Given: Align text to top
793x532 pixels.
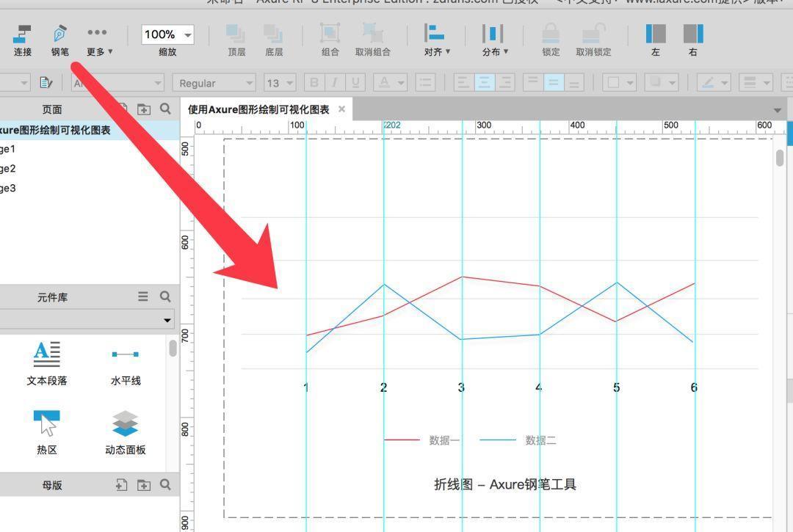Looking at the screenshot, I should pos(533,83).
